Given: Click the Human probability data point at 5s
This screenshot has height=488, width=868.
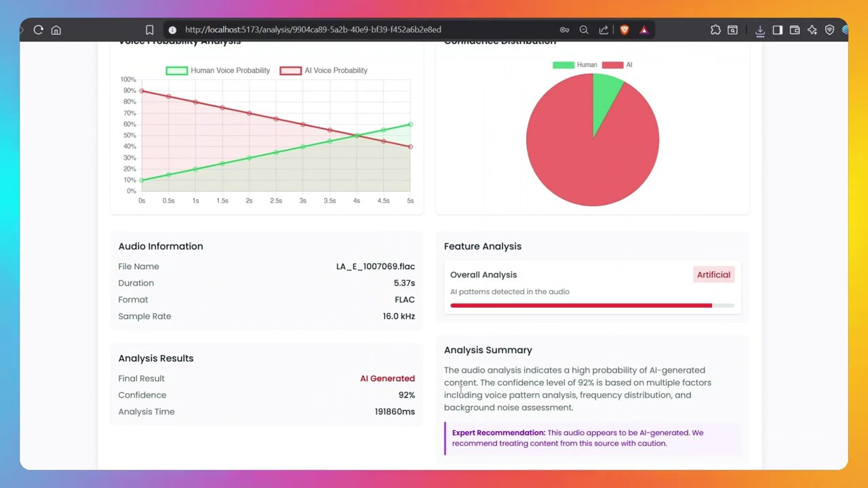Looking at the screenshot, I should coord(410,124).
